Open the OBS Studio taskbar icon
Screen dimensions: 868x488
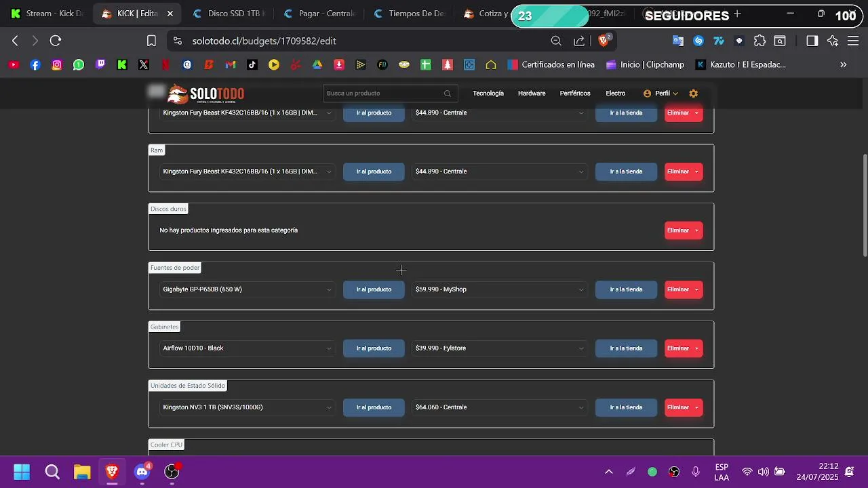point(172,471)
